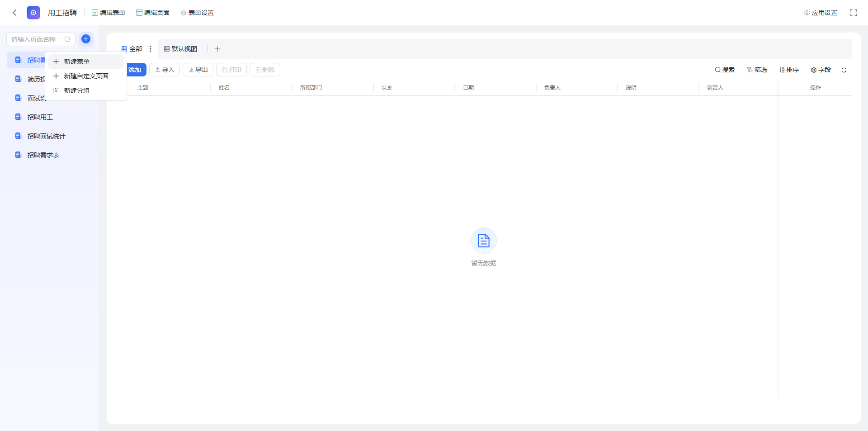Screen dimensions: 868x431
Task: Click the 状态 column header
Action: tap(387, 88)
